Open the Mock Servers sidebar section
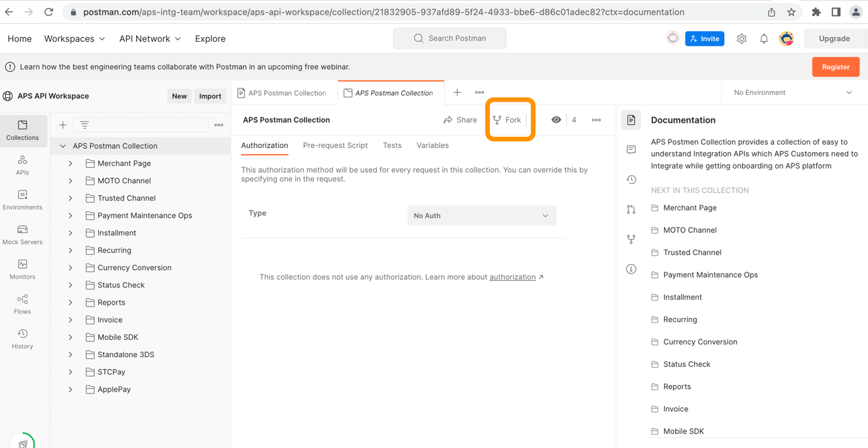868x448 pixels. coord(22,234)
